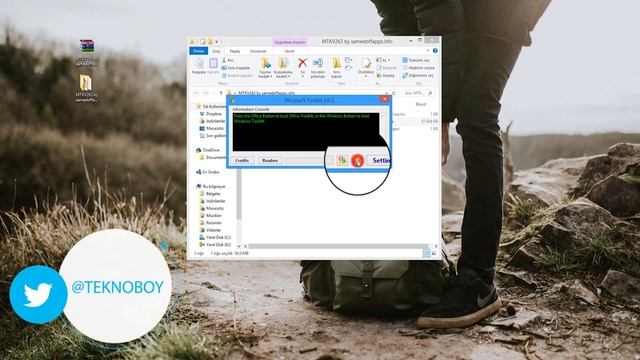640x360 pixels.
Task: Click Özellikler (properties) icon in ribbon
Action: tap(366, 68)
